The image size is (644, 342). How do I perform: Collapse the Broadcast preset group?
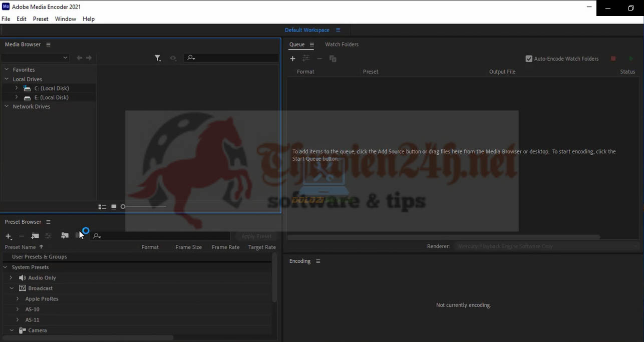pos(12,288)
